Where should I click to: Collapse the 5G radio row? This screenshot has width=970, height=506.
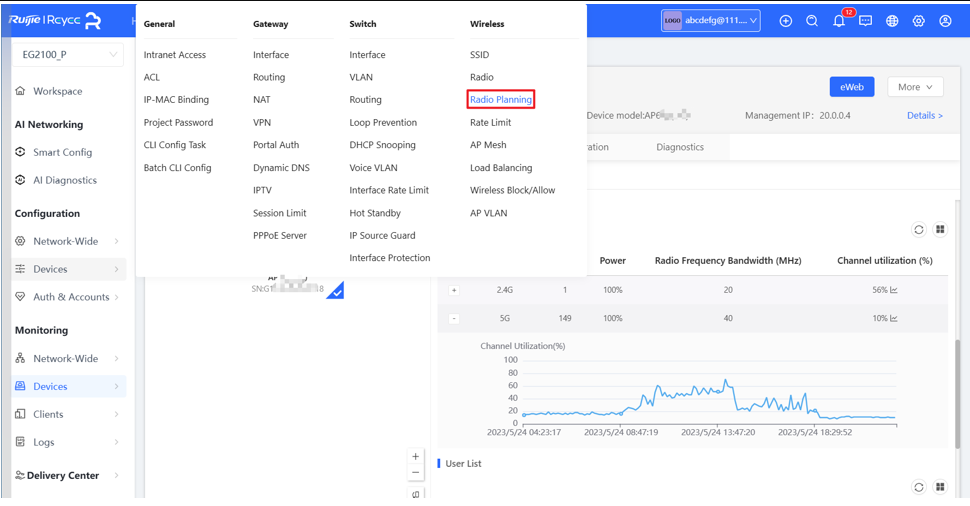click(454, 319)
